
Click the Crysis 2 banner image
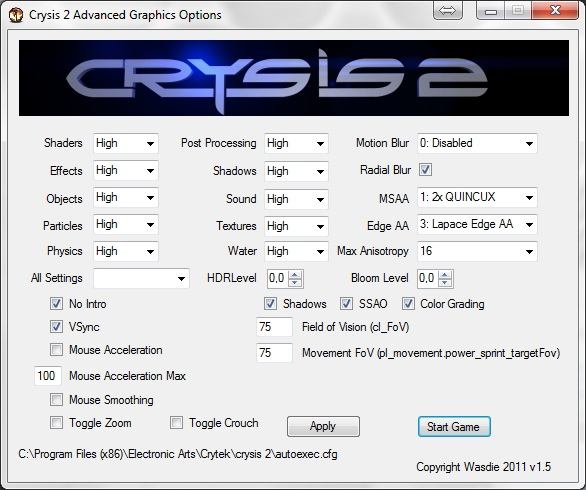(x=294, y=78)
